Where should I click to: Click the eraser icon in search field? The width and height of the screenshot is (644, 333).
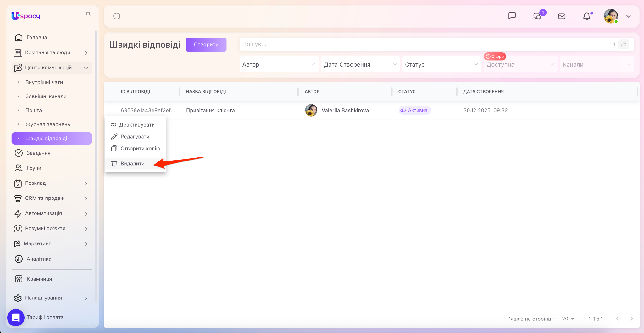(624, 44)
